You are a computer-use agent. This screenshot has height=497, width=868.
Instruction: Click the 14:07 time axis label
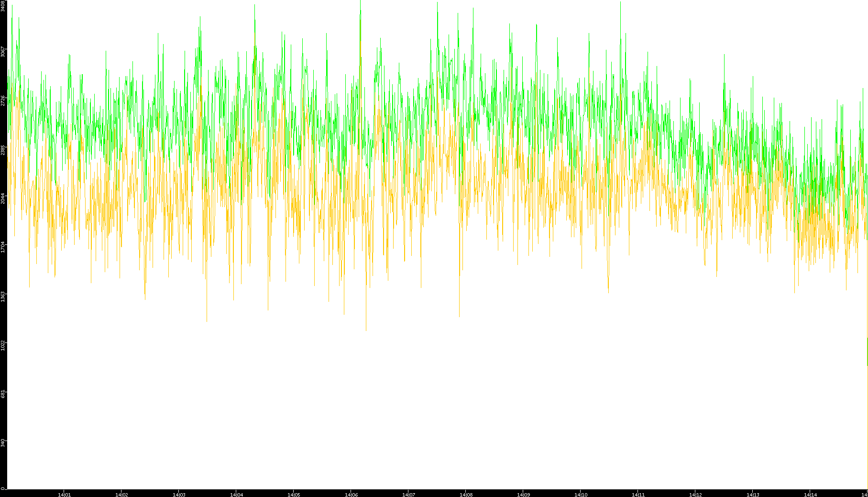(408, 494)
